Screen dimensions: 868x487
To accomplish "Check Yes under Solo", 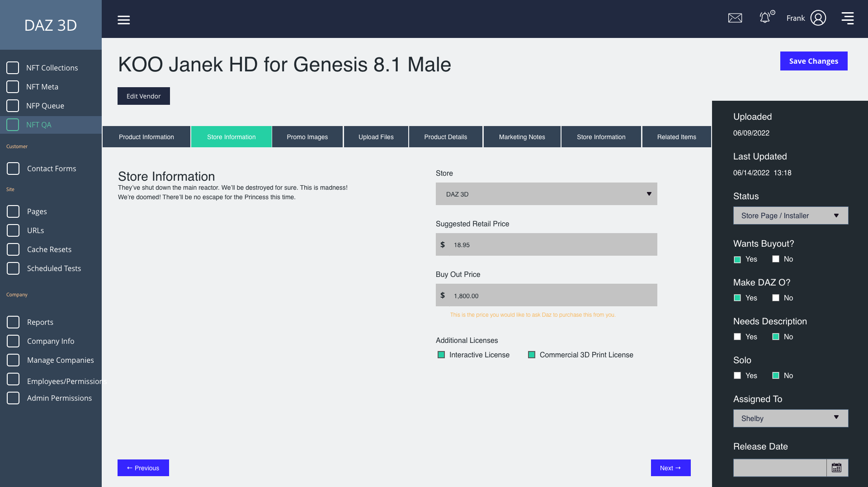I will 737,375.
